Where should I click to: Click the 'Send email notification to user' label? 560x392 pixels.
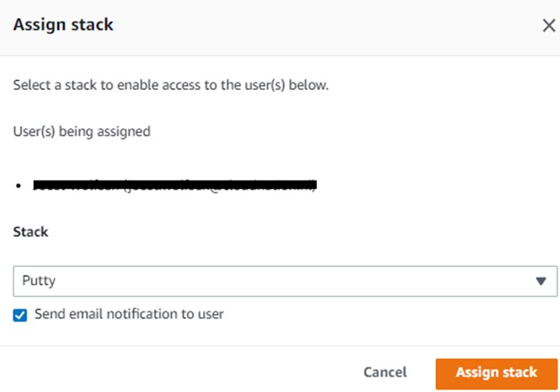click(129, 314)
